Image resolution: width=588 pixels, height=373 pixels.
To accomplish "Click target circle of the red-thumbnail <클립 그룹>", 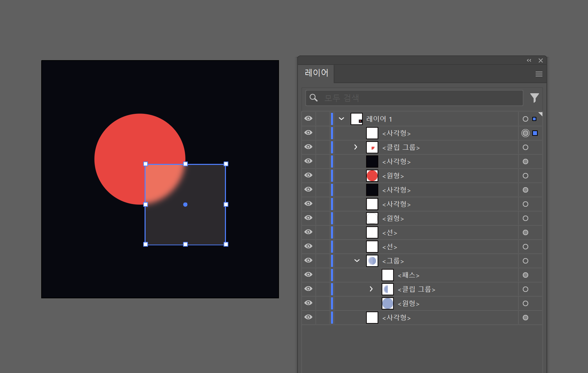I will pyautogui.click(x=526, y=147).
